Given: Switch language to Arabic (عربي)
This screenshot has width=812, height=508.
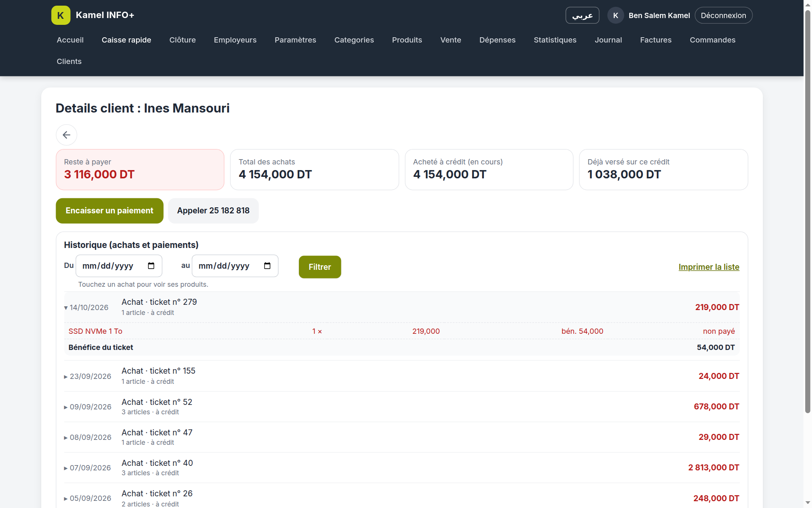Looking at the screenshot, I should 582,15.
